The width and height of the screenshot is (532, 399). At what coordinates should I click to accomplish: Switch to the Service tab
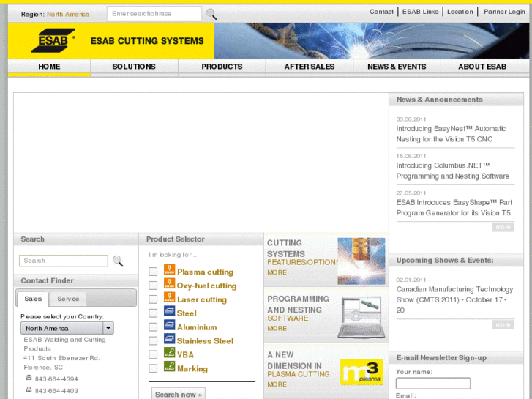click(x=68, y=299)
